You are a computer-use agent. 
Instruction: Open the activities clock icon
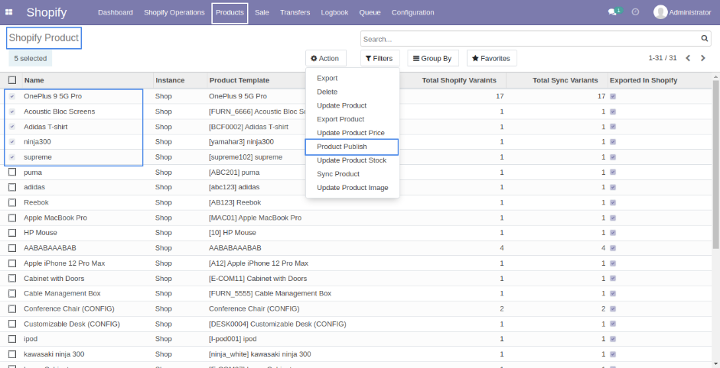pos(636,12)
